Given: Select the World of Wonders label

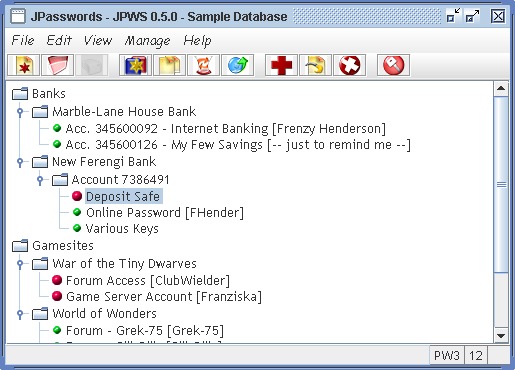Looking at the screenshot, I should click(104, 314).
